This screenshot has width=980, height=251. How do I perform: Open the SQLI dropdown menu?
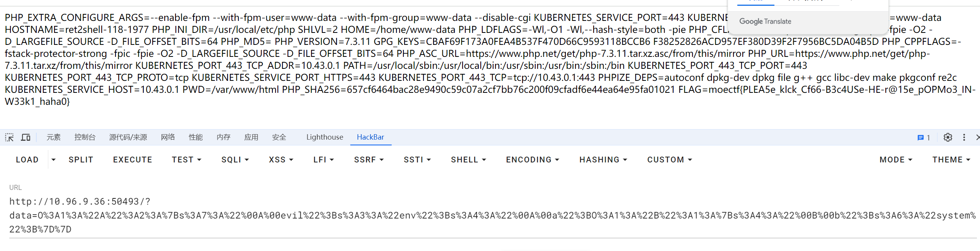[x=235, y=160]
